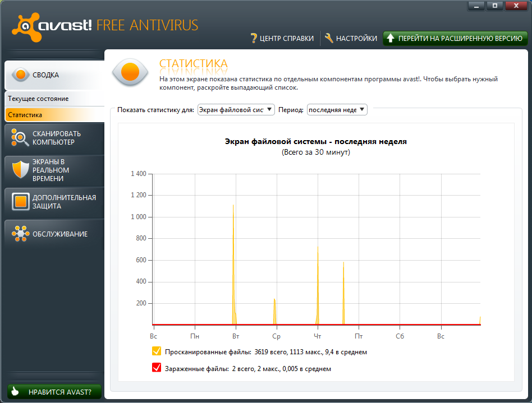Click the thumbs-up icon on like button
Image resolution: width=532 pixels, height=403 pixels.
[15, 391]
